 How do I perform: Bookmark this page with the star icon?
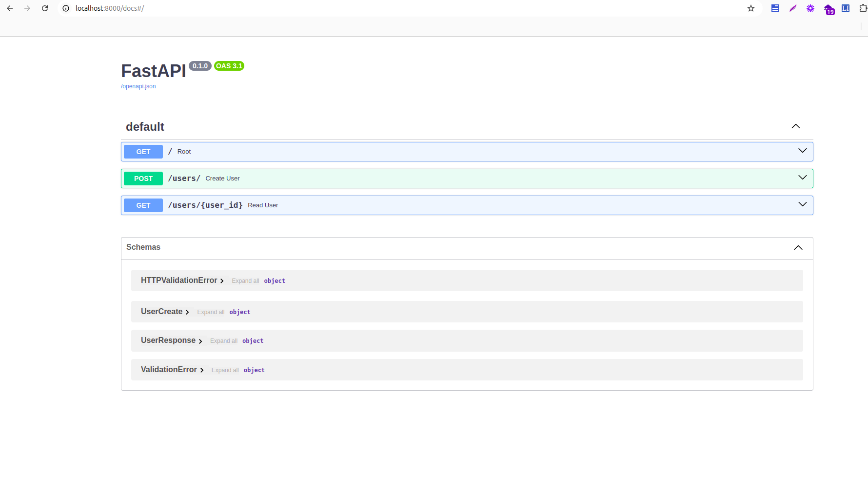point(751,8)
